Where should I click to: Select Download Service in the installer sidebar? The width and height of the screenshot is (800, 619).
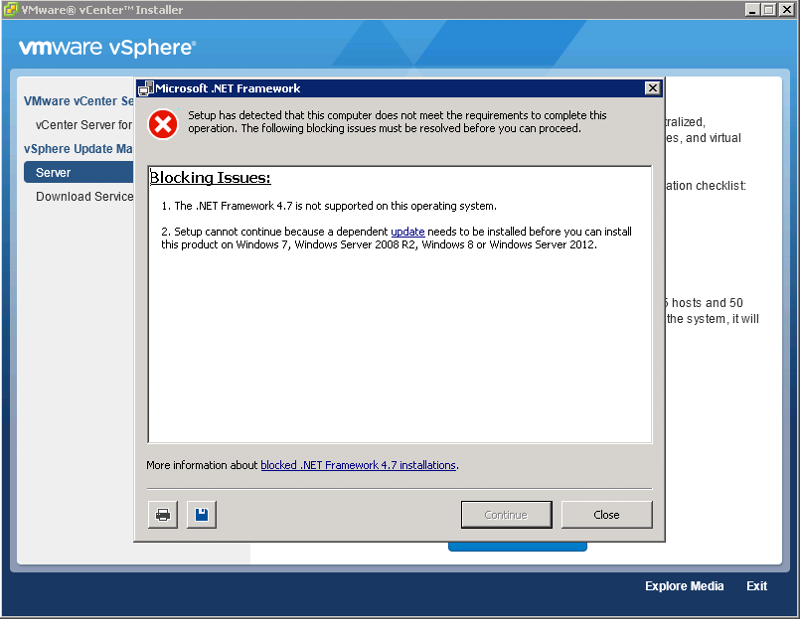(85, 196)
